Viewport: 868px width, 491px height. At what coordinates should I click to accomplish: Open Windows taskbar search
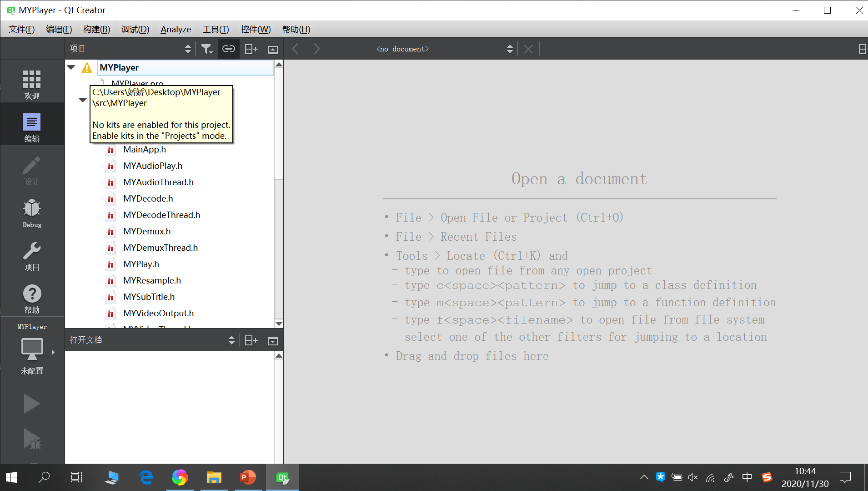coord(44,477)
